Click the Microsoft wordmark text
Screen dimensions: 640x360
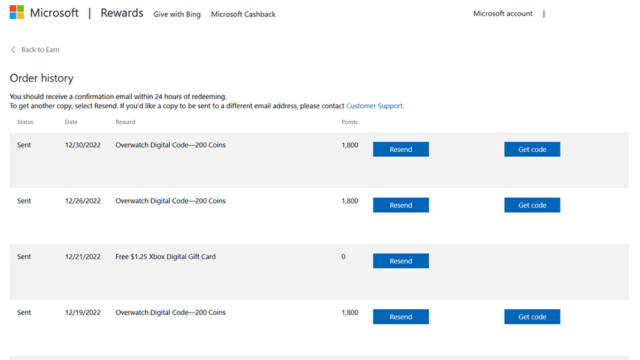click(54, 13)
